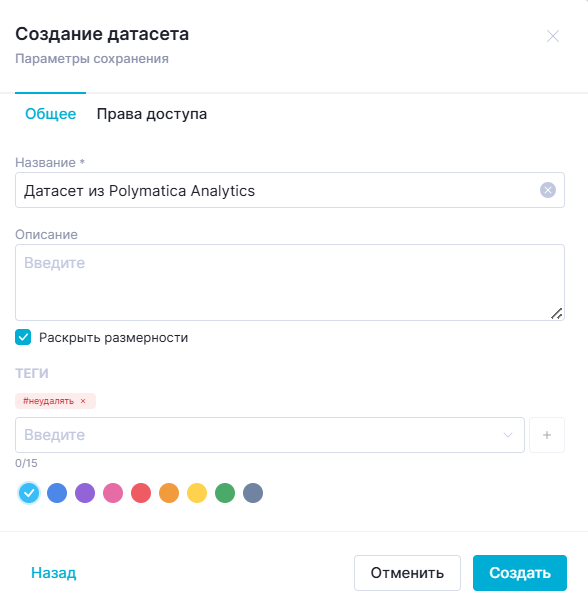
Task: Pick the purple tag color
Action: 85,493
